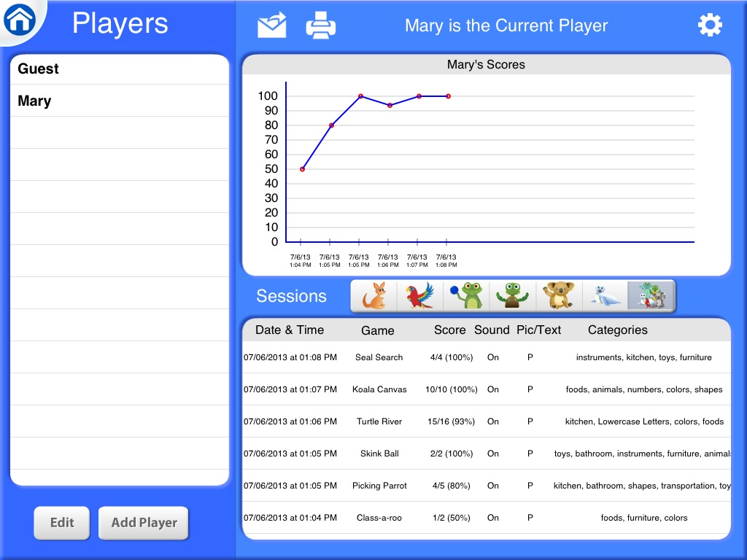Click the Date & Time column header
747x560 pixels.
tap(290, 330)
